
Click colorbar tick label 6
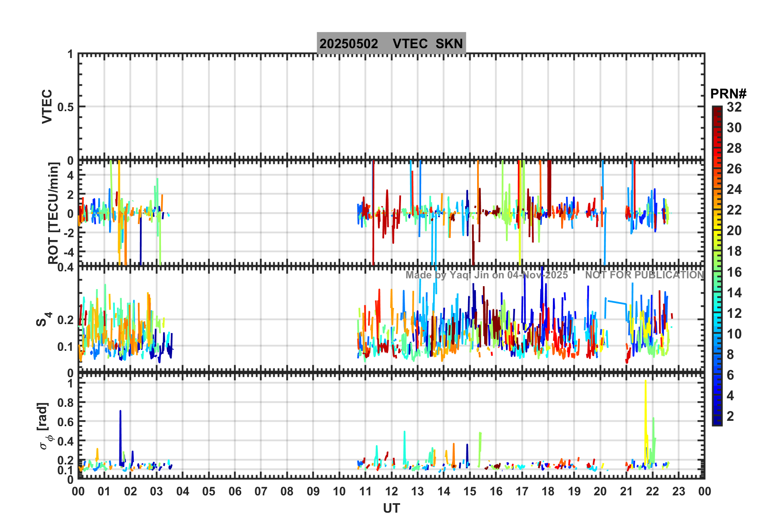point(730,375)
